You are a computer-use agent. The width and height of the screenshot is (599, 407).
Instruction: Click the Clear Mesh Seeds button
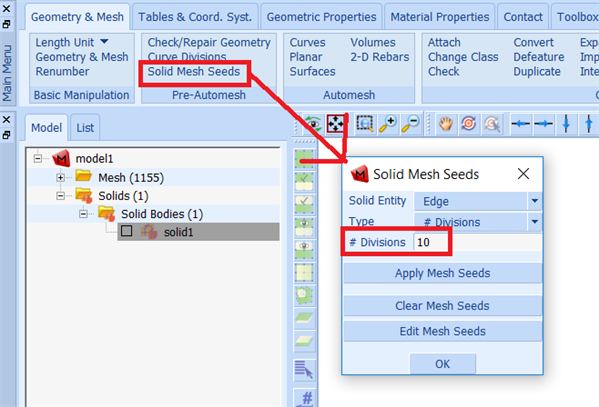442,306
